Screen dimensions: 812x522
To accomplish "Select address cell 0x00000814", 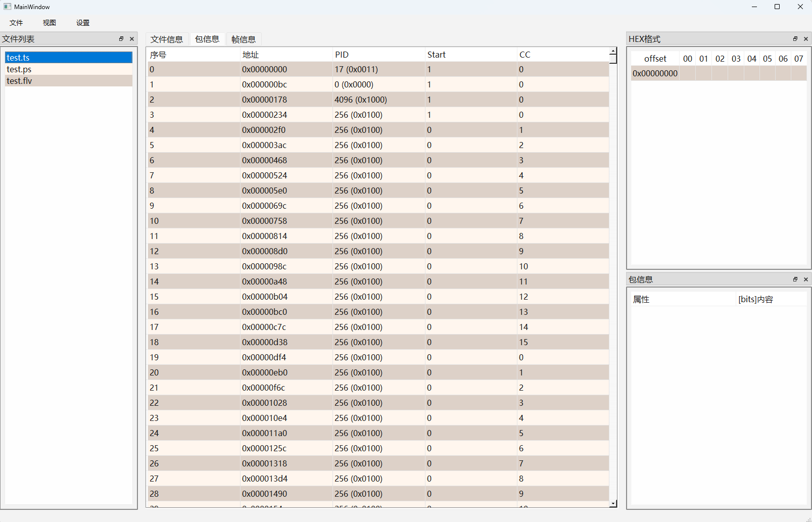I will click(x=286, y=236).
